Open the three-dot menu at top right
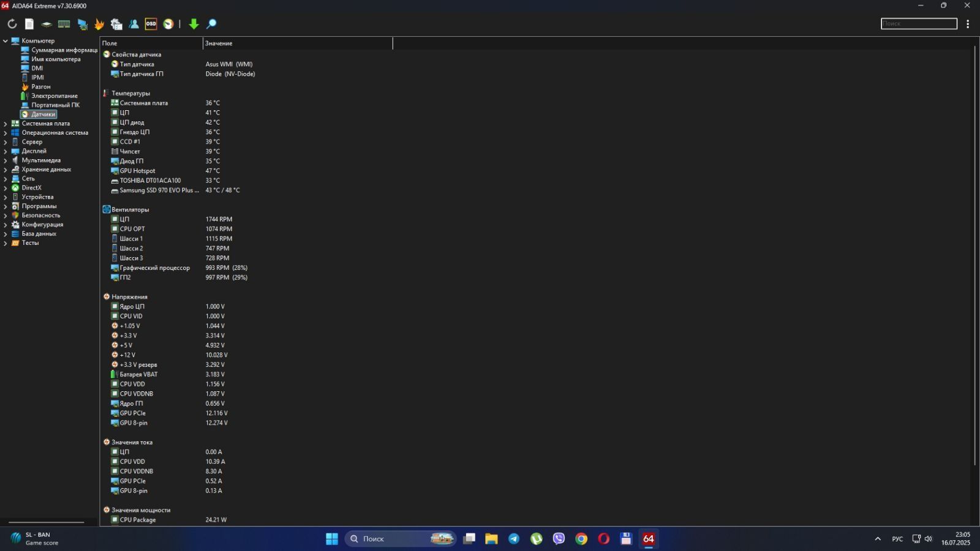 click(968, 24)
